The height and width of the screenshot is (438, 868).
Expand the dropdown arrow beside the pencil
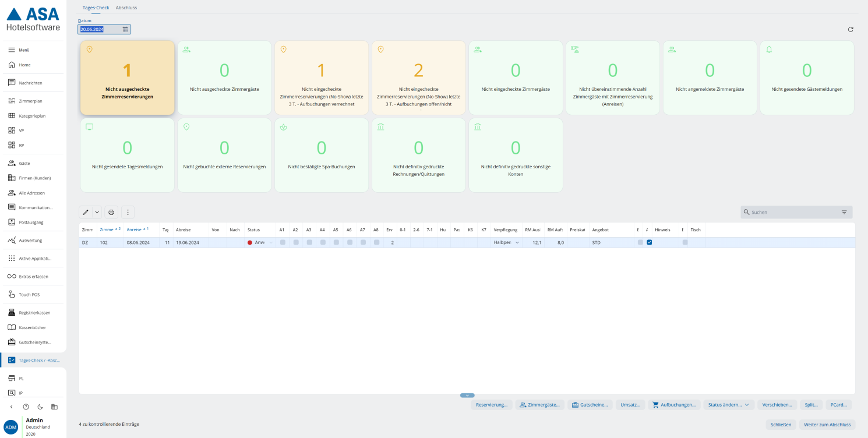97,213
